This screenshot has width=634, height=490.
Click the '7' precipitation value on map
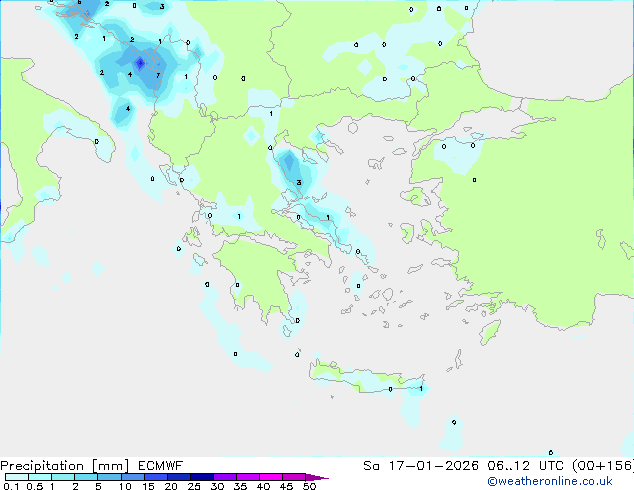158,75
